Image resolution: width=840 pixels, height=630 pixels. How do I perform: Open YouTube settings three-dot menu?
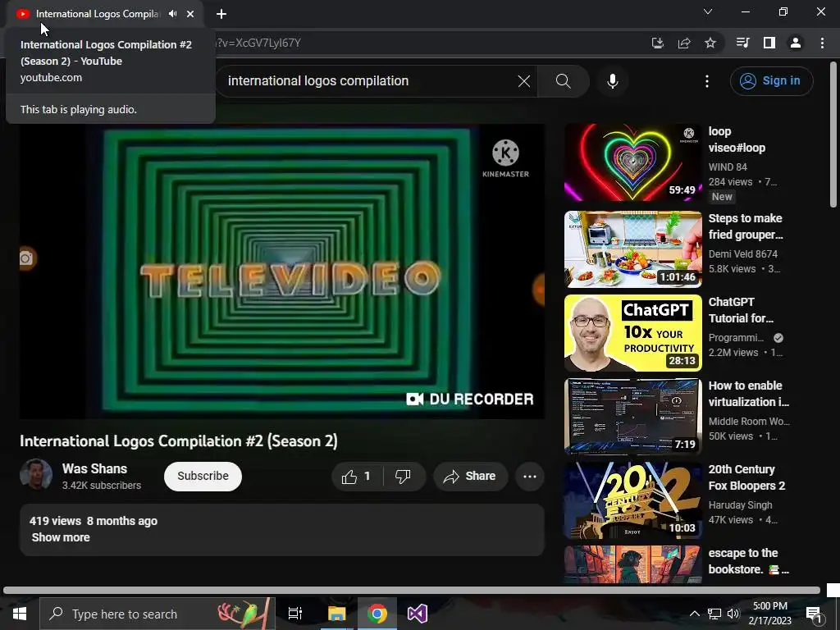click(x=707, y=81)
